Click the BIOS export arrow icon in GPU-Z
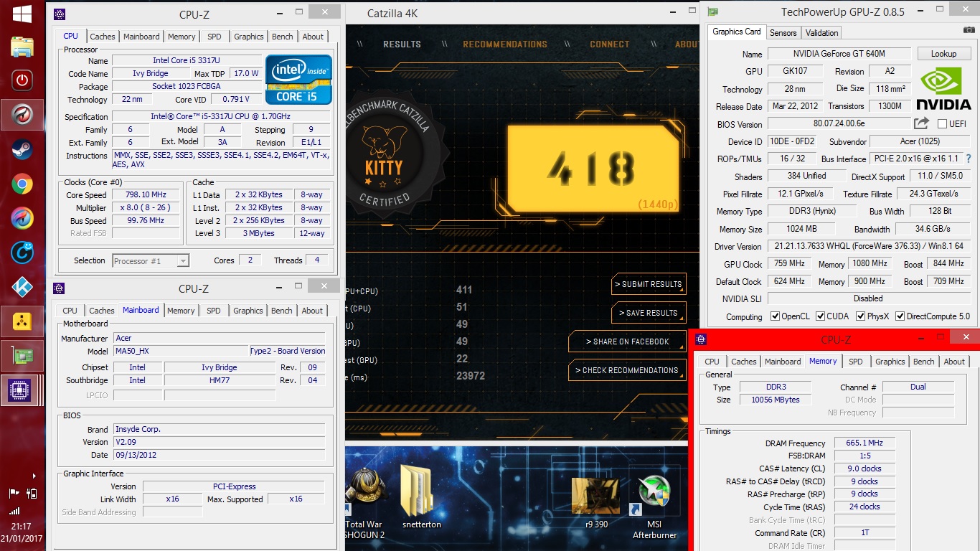Viewport: 980px width, 551px height. [x=921, y=124]
